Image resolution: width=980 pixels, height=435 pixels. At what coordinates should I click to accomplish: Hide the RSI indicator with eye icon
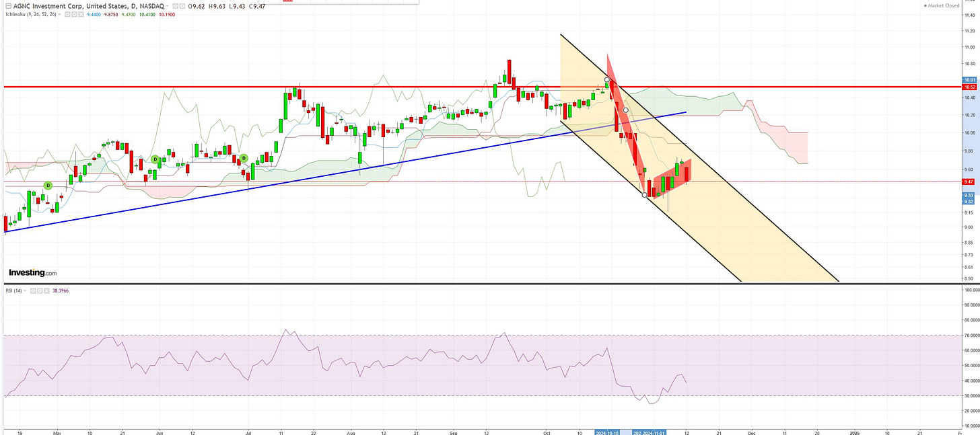click(33, 290)
